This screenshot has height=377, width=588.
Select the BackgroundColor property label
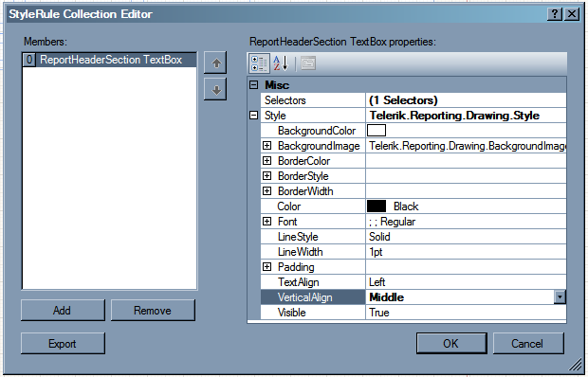(317, 131)
